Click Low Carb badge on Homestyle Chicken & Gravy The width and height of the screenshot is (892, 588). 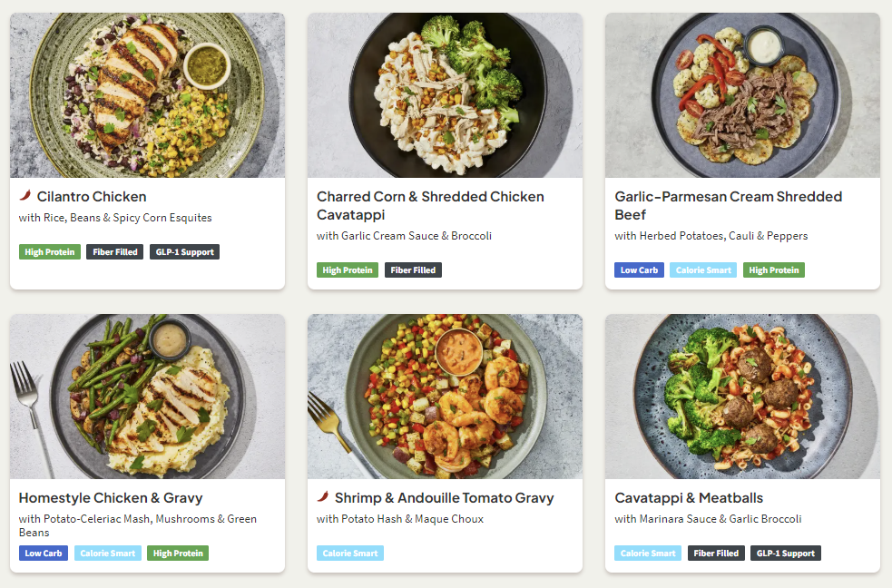click(x=44, y=553)
